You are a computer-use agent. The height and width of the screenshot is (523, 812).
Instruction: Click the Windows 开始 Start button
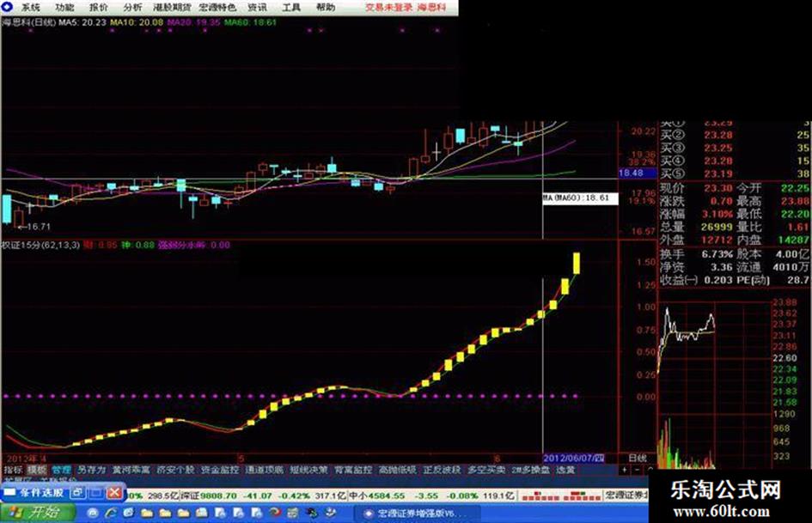click(37, 513)
